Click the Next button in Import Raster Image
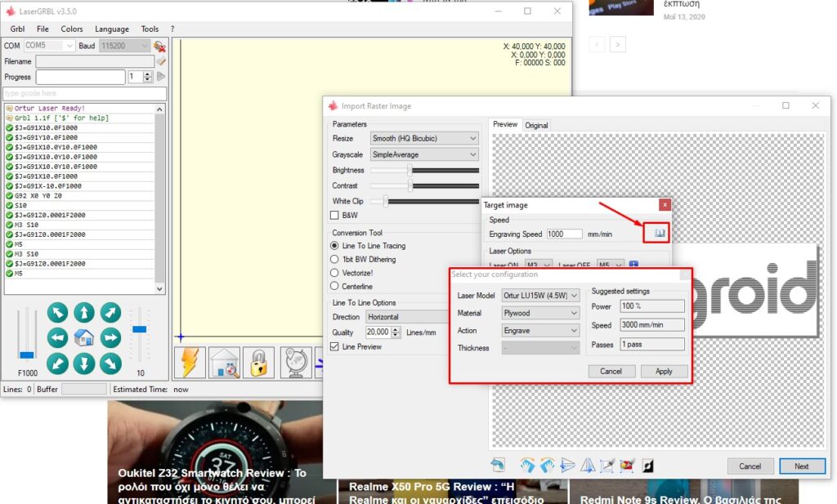Image resolution: width=837 pixels, height=504 pixels. click(801, 466)
